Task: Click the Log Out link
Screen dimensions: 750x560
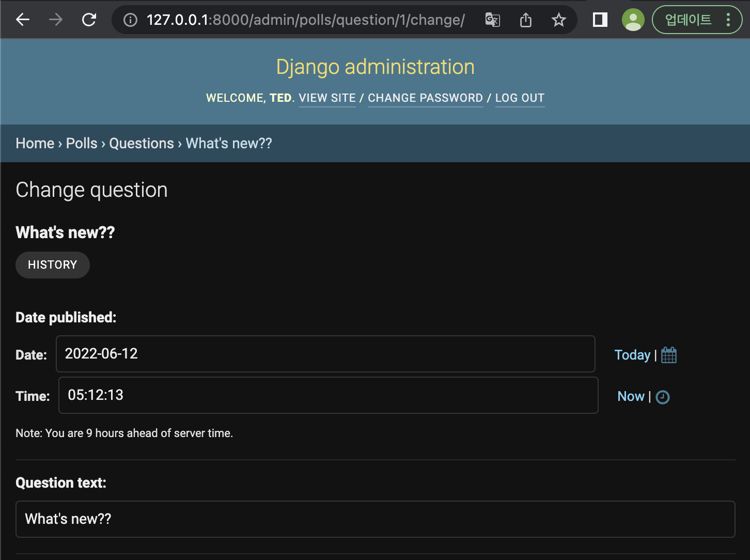Action: (520, 98)
